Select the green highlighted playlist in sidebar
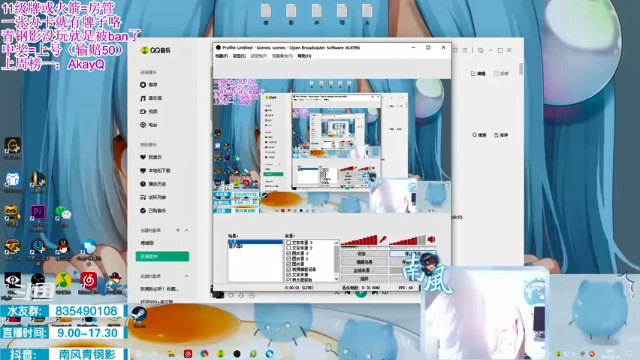 (162, 256)
